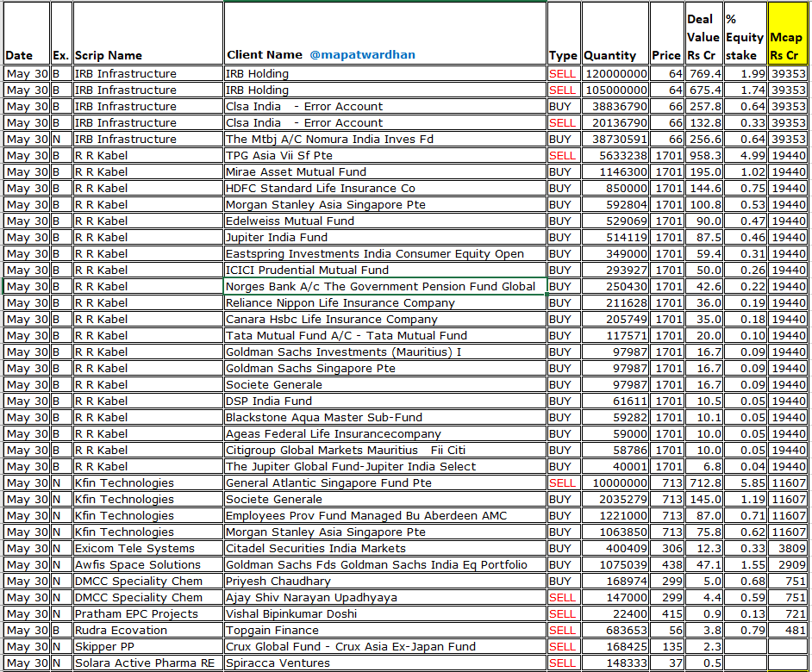
Task: Click Mcap value '2909' cell
Action: click(787, 565)
